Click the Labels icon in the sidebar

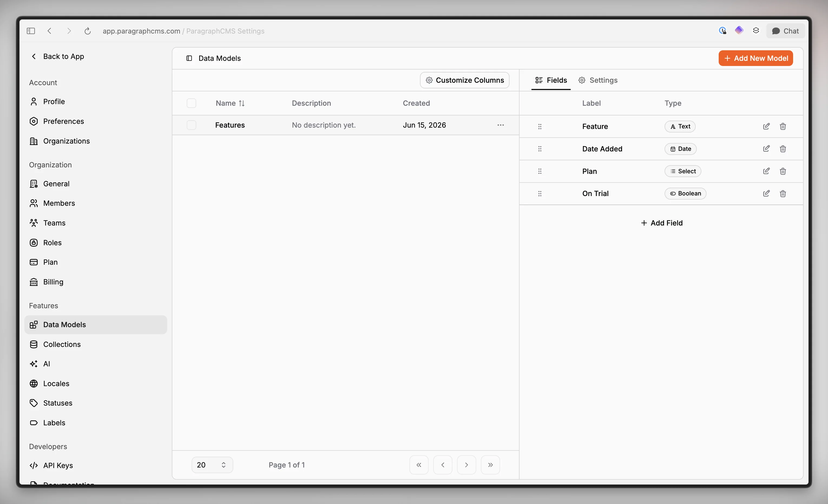[34, 423]
